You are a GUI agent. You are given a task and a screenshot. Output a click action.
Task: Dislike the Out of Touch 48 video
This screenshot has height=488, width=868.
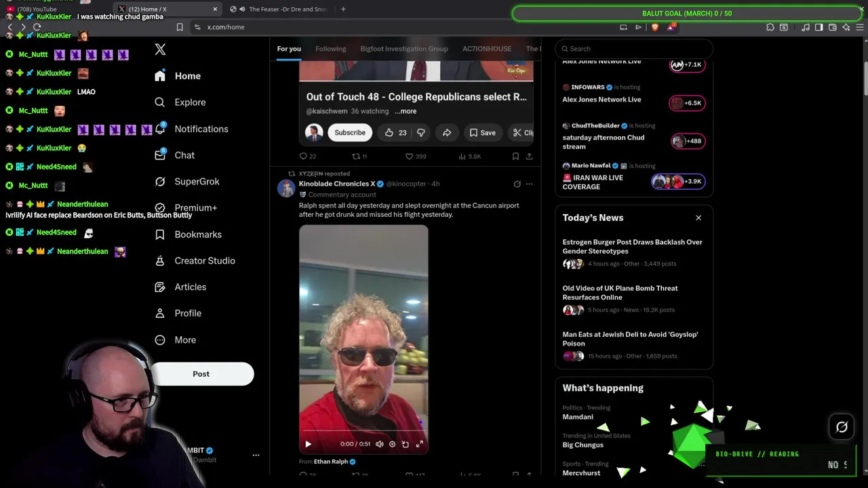(x=420, y=133)
